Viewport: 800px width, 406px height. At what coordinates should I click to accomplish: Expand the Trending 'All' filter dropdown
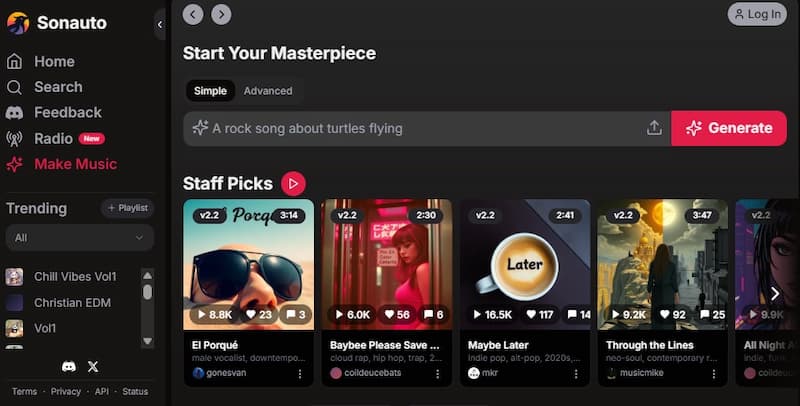[x=80, y=237]
